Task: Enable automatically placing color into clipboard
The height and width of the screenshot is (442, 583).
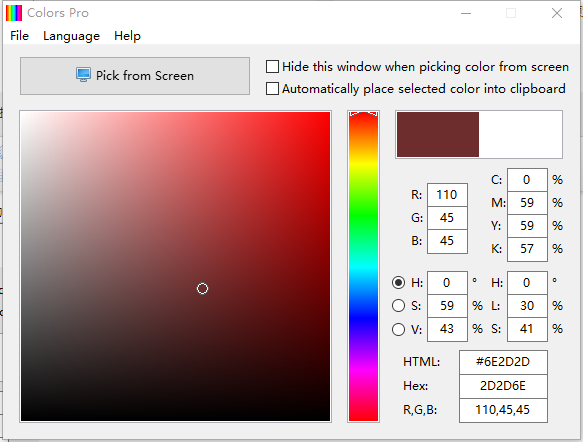Action: point(272,89)
